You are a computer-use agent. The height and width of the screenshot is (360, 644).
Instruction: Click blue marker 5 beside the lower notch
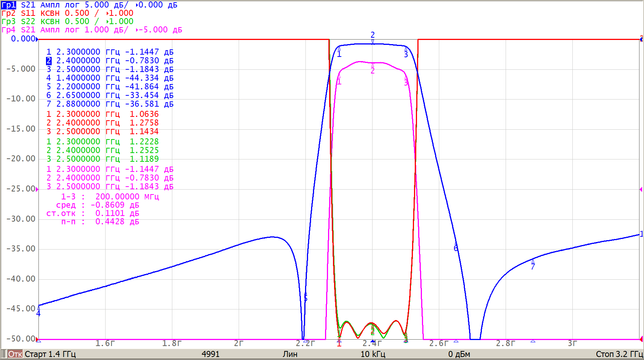click(x=305, y=298)
